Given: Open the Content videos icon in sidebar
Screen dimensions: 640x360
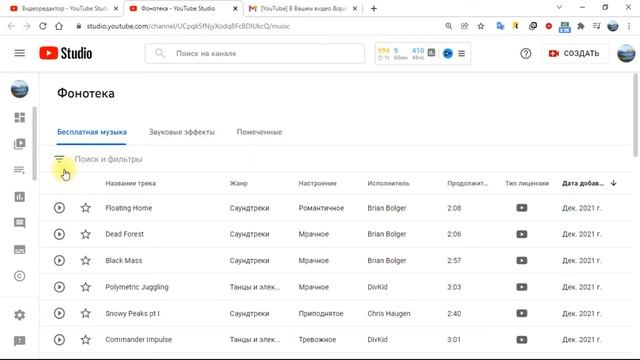Looking at the screenshot, I should [20, 144].
